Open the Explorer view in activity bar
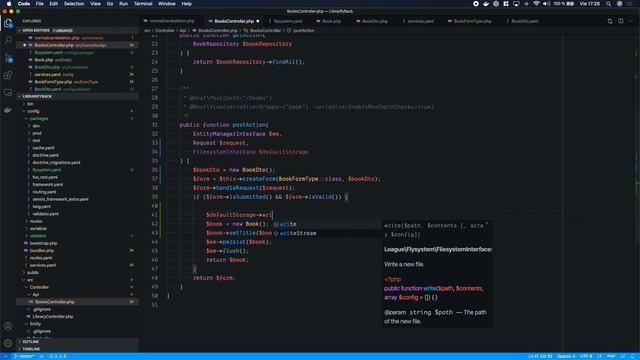This screenshot has width=640, height=360. (x=8, y=23)
